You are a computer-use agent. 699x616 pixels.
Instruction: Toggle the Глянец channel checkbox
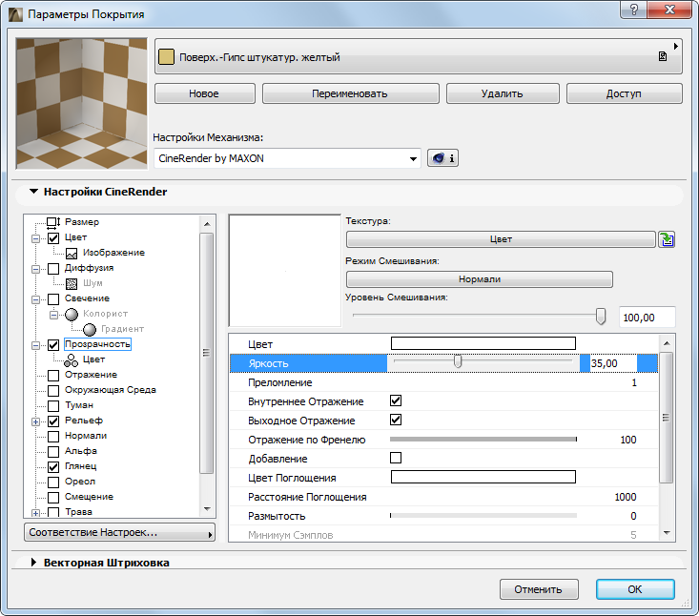pyautogui.click(x=53, y=466)
